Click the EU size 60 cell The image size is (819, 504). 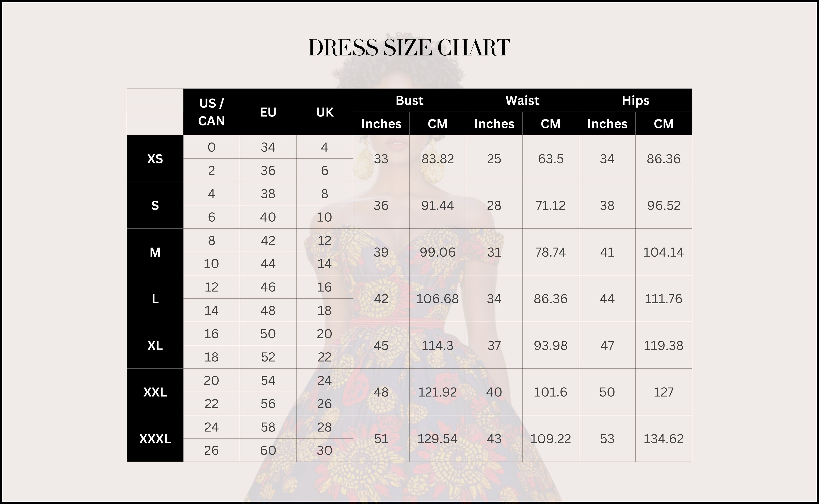click(268, 451)
